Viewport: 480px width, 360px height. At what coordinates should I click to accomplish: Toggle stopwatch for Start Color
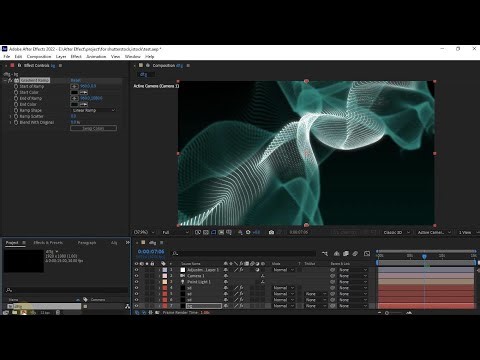[16, 92]
